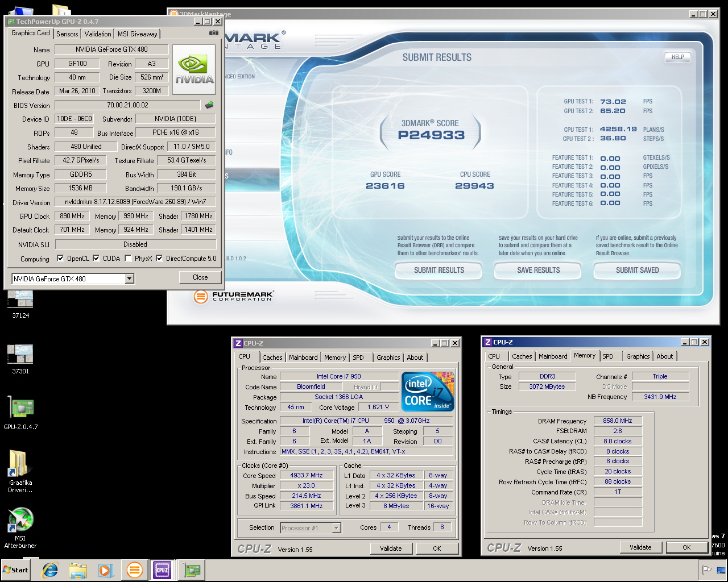Open the GPU-Z.0.4.7 desktop icon

[x=20, y=413]
